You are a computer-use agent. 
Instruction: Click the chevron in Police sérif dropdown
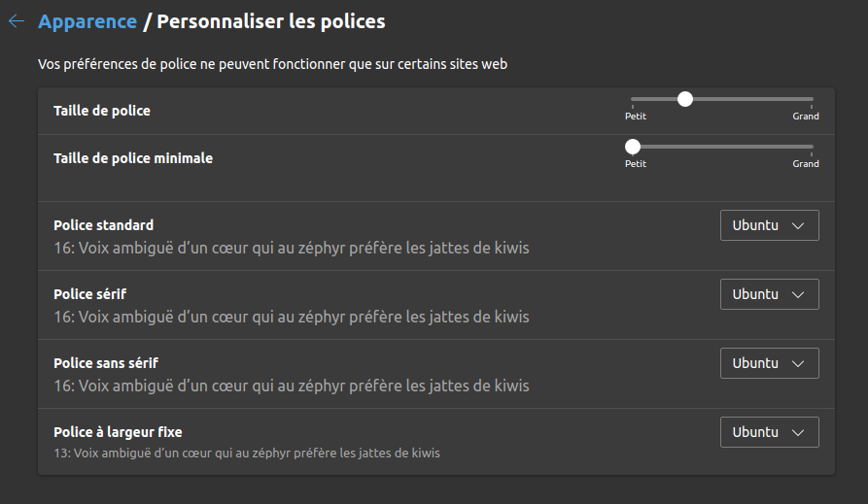pos(799,294)
